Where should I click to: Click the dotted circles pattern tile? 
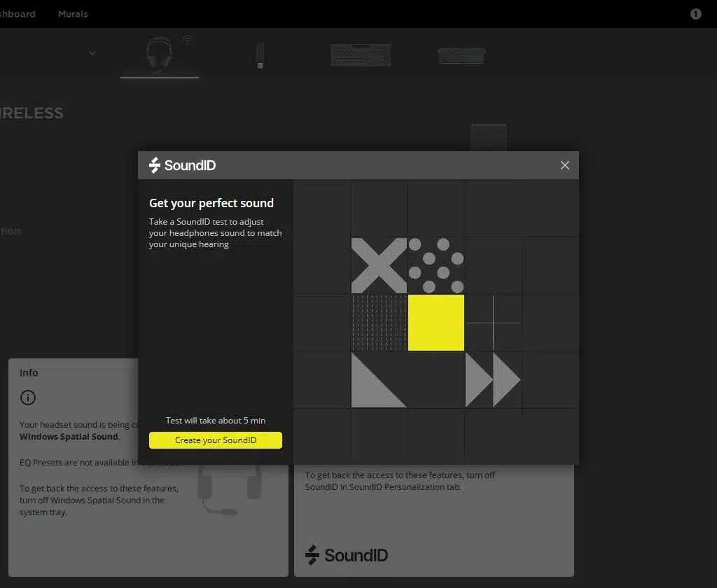click(436, 265)
